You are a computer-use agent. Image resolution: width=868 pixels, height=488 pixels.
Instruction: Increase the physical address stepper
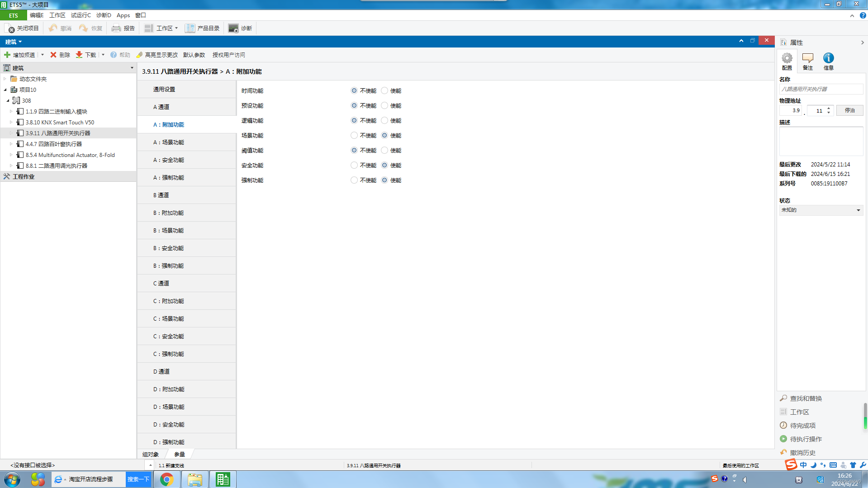tap(829, 108)
